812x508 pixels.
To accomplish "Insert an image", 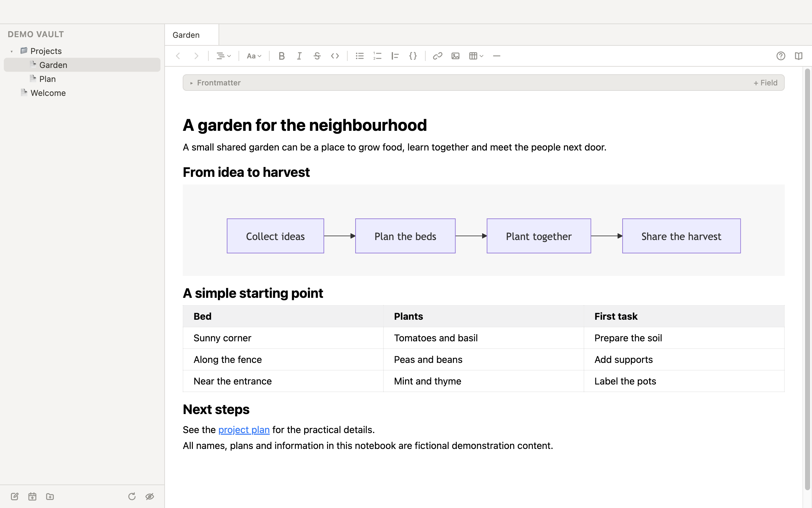I will tap(455, 56).
